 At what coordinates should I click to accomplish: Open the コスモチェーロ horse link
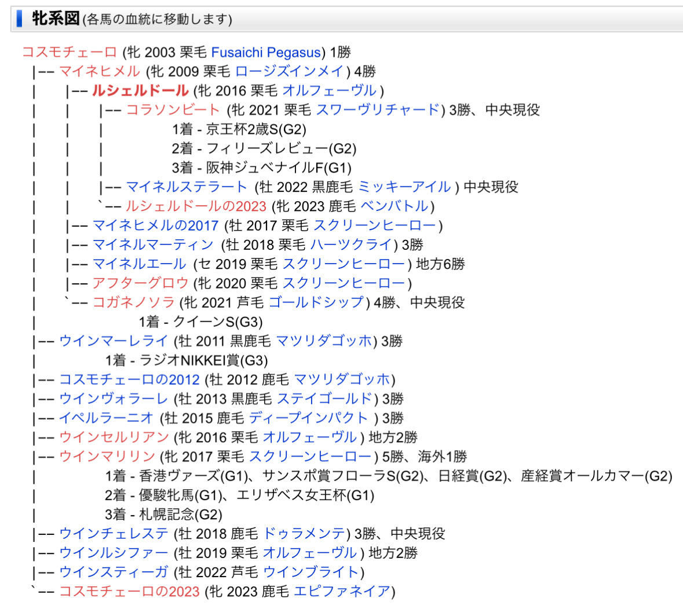point(70,52)
